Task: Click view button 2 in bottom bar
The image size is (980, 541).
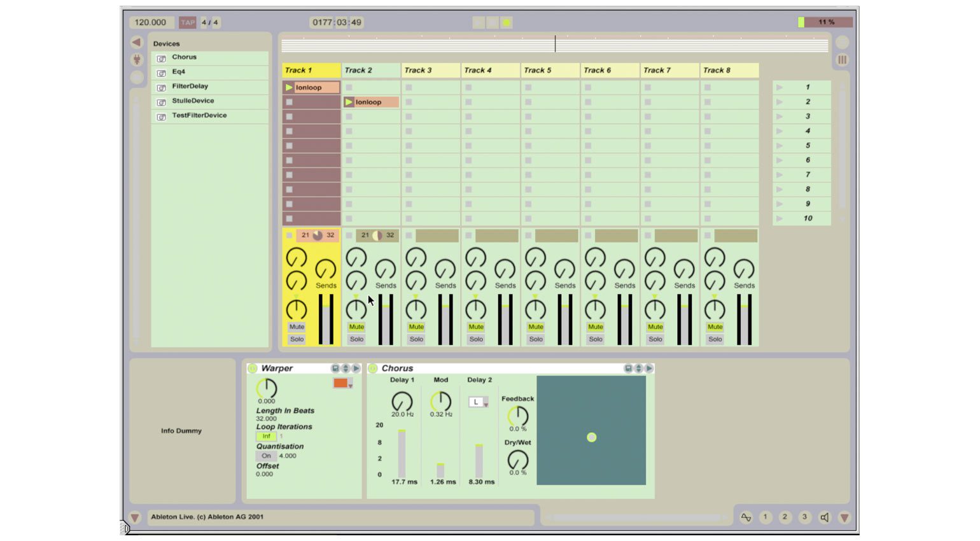Action: [x=785, y=517]
